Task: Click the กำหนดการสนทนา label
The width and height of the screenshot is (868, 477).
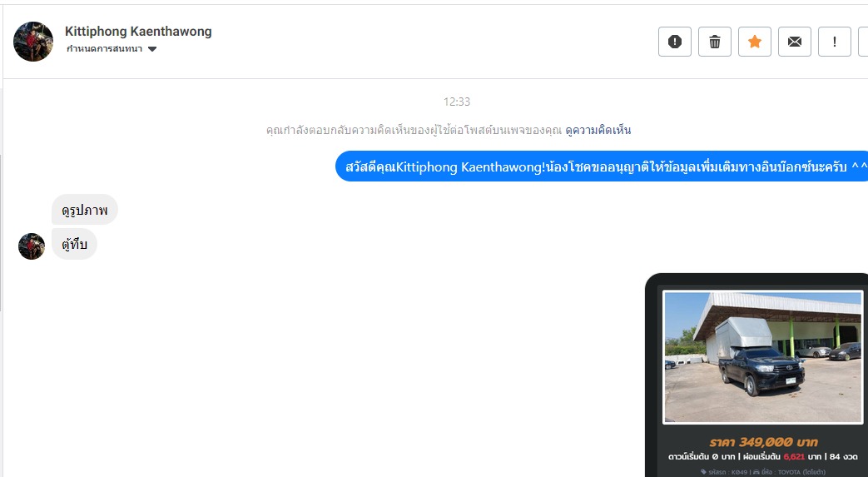Action: (x=104, y=49)
